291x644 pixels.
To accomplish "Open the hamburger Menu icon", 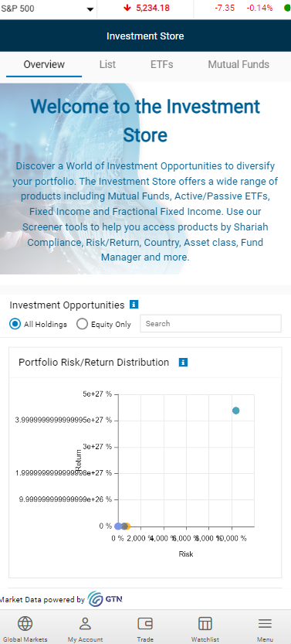I will click(x=265, y=624).
